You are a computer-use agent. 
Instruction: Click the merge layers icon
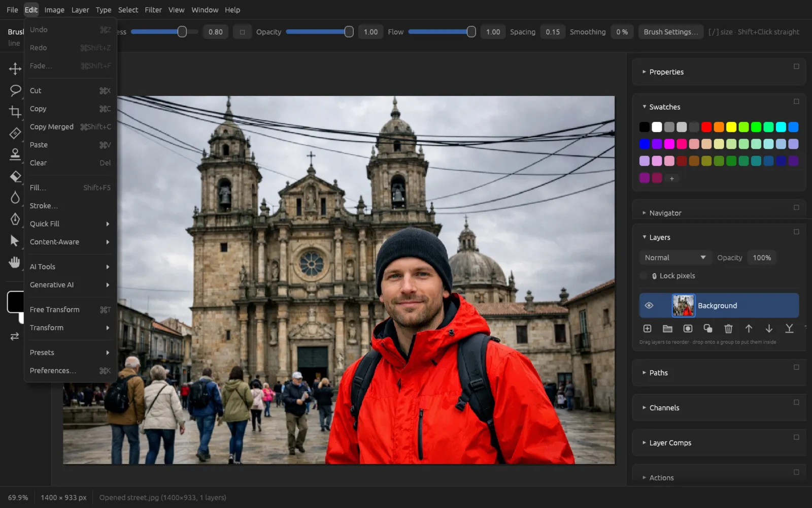click(x=789, y=329)
